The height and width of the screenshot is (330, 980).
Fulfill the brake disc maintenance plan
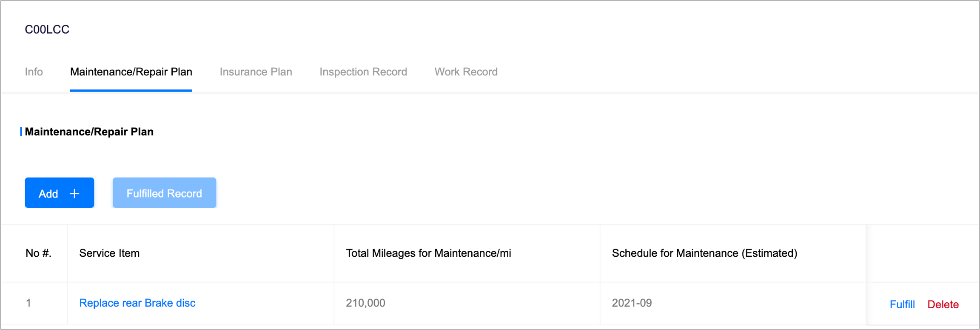(902, 304)
